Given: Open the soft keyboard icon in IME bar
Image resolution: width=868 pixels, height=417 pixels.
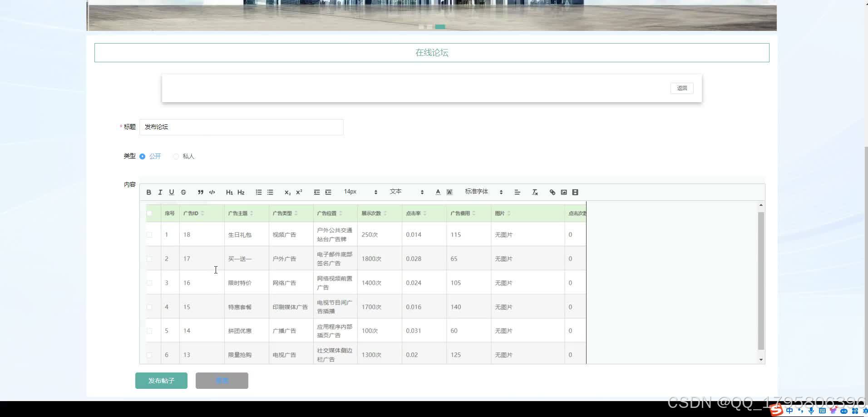Looking at the screenshot, I should point(822,411).
